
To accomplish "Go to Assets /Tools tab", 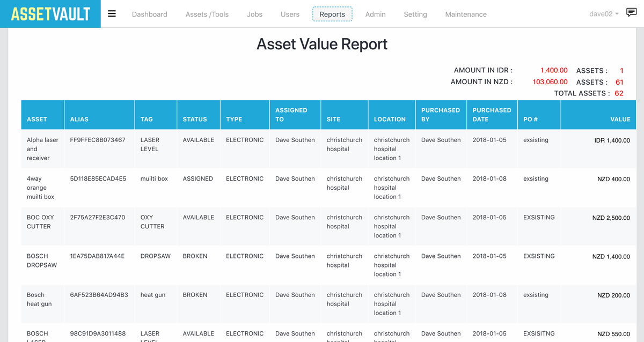I will (x=207, y=14).
